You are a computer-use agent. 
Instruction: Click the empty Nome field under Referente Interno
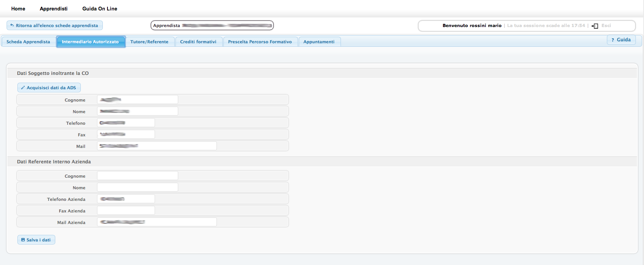pyautogui.click(x=137, y=187)
